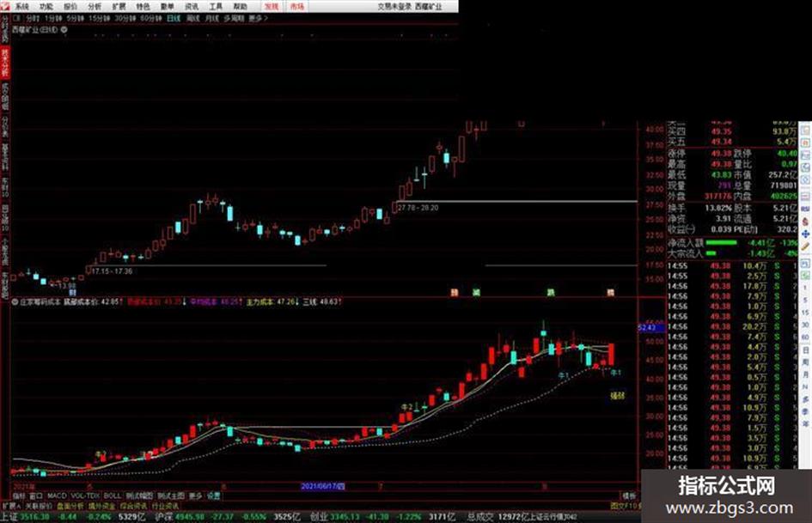Image resolution: width=812 pixels, height=523 pixels.
Task: Open the round settings icon of 庄家筹码成本 indicator
Action: [x=15, y=301]
